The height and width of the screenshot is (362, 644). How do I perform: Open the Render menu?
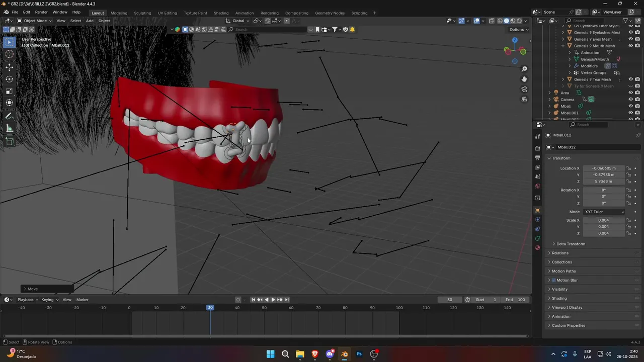pyautogui.click(x=41, y=12)
